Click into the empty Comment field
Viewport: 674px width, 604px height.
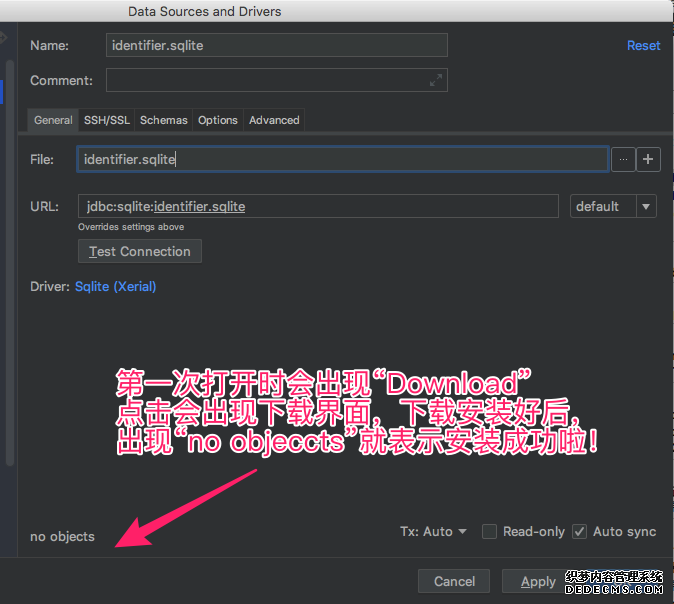(x=265, y=80)
